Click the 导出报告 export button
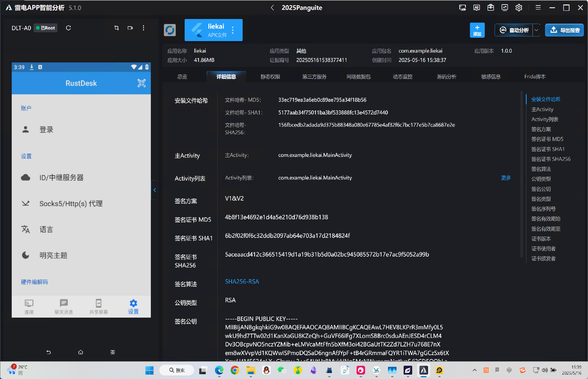 [564, 30]
